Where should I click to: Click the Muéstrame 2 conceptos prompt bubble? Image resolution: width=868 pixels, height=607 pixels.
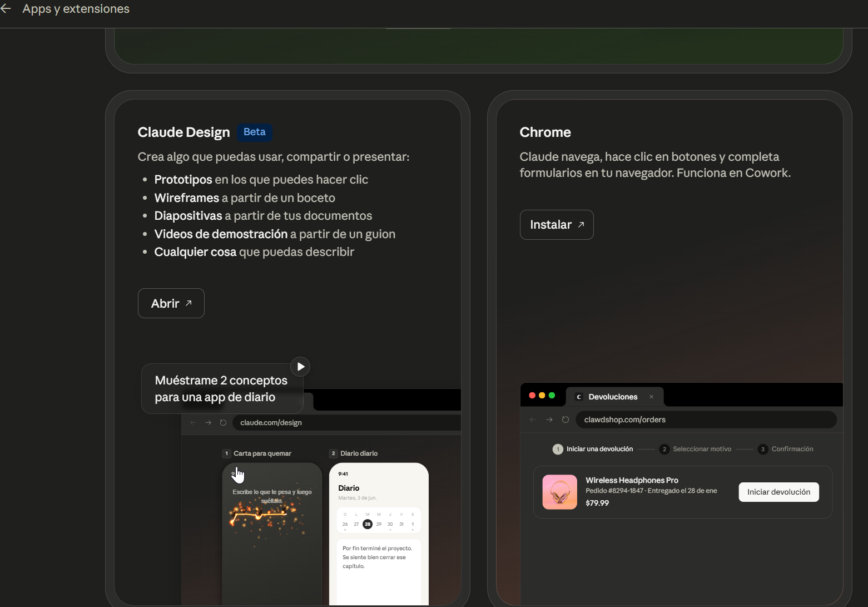click(222, 389)
